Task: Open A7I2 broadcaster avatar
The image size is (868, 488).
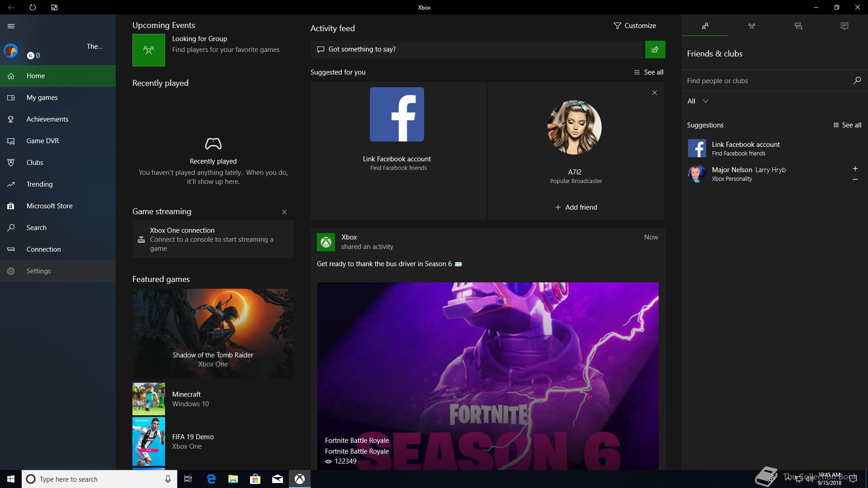Action: 575,127
